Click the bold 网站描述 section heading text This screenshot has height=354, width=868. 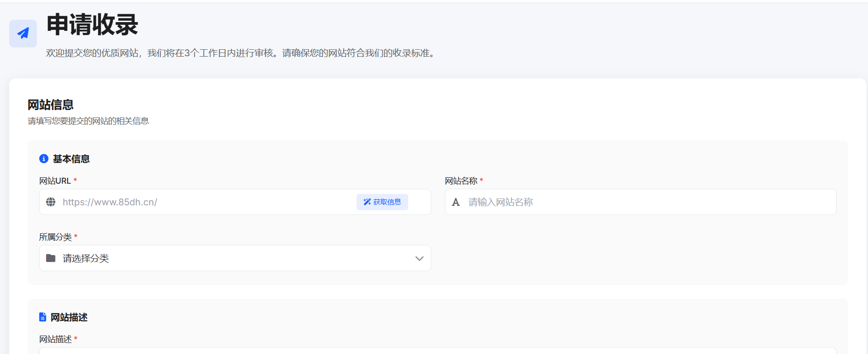(x=69, y=317)
